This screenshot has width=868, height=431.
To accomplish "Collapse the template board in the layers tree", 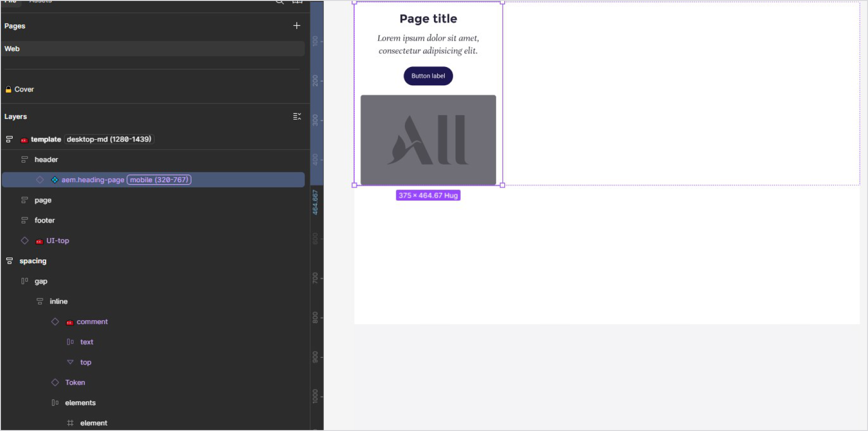I will point(9,139).
